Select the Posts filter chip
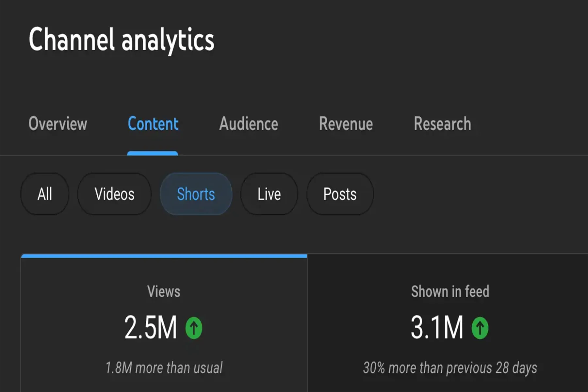 click(x=340, y=194)
